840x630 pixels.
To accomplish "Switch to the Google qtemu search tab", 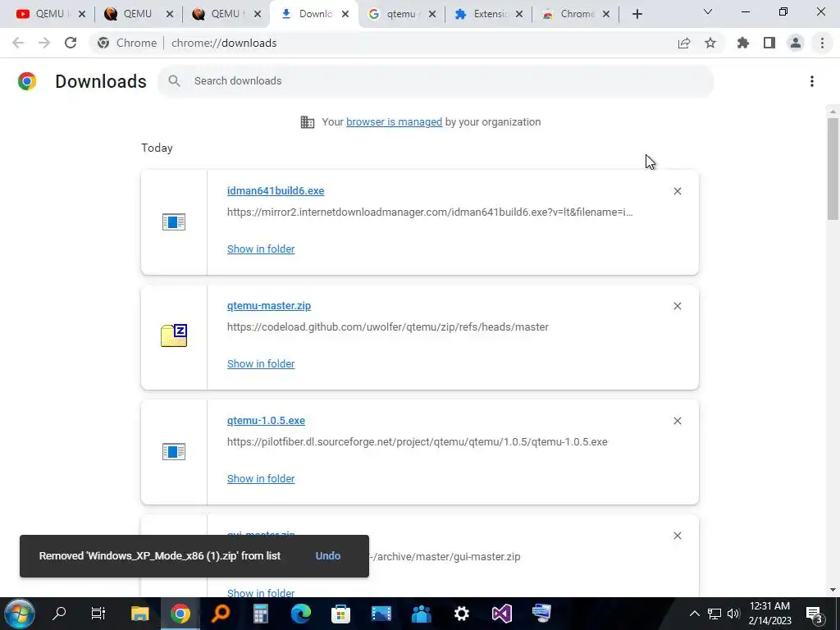I will [x=400, y=14].
